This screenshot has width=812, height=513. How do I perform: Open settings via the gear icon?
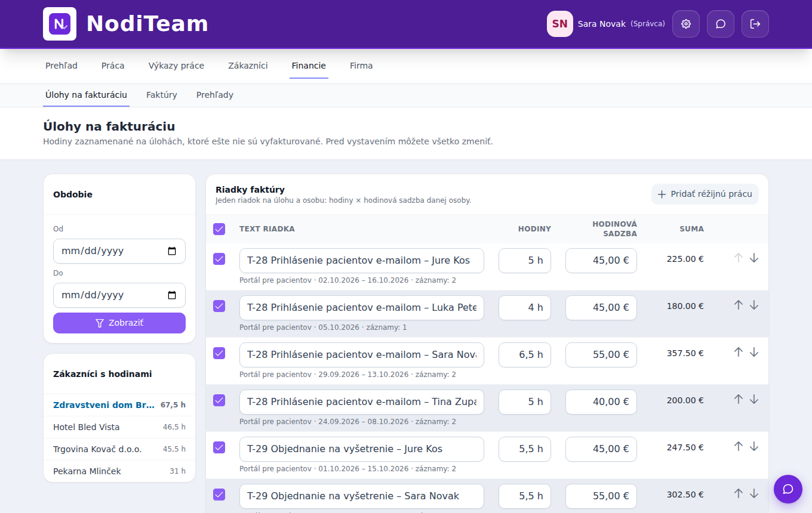point(686,24)
